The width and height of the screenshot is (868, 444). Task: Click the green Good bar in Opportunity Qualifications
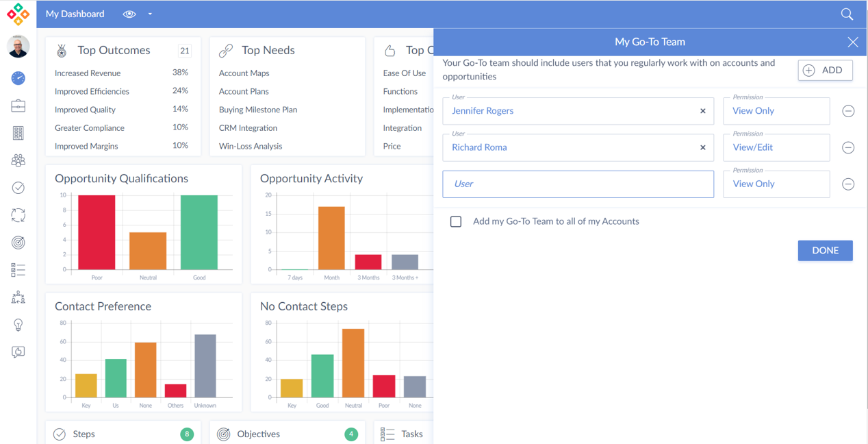(x=199, y=232)
